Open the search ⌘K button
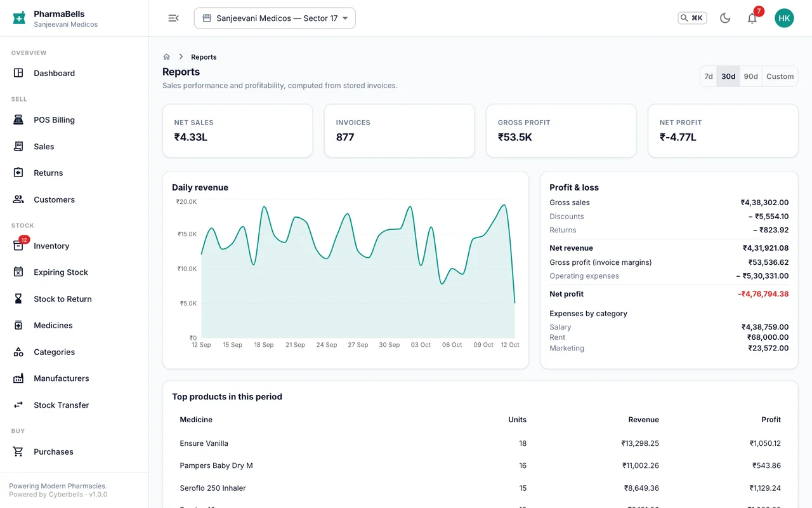This screenshot has width=812, height=508. tap(692, 18)
